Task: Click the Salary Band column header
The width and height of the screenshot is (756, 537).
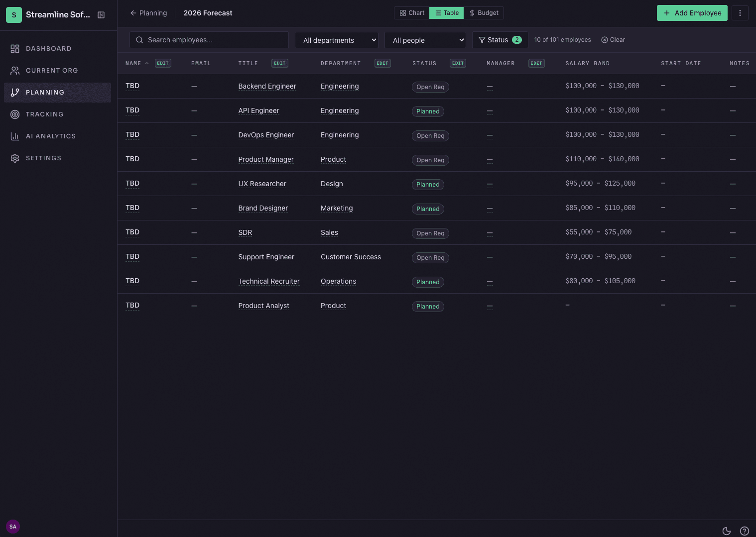Action: [588, 63]
